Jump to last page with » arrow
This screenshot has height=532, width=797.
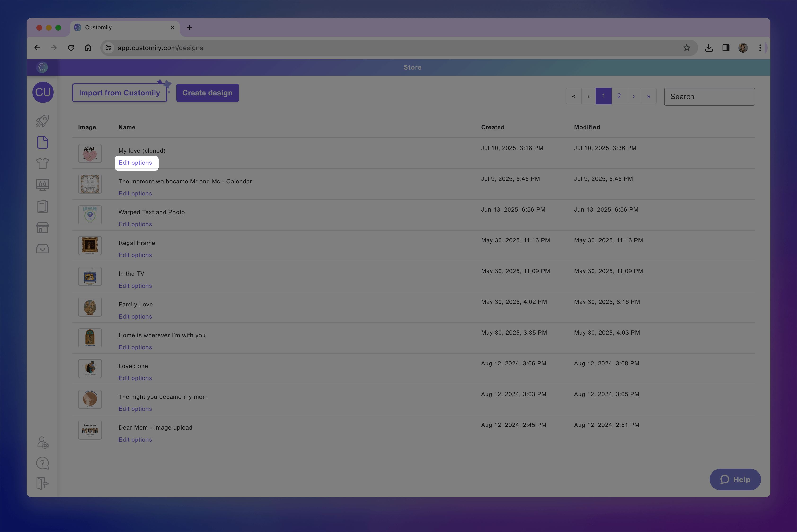648,96
